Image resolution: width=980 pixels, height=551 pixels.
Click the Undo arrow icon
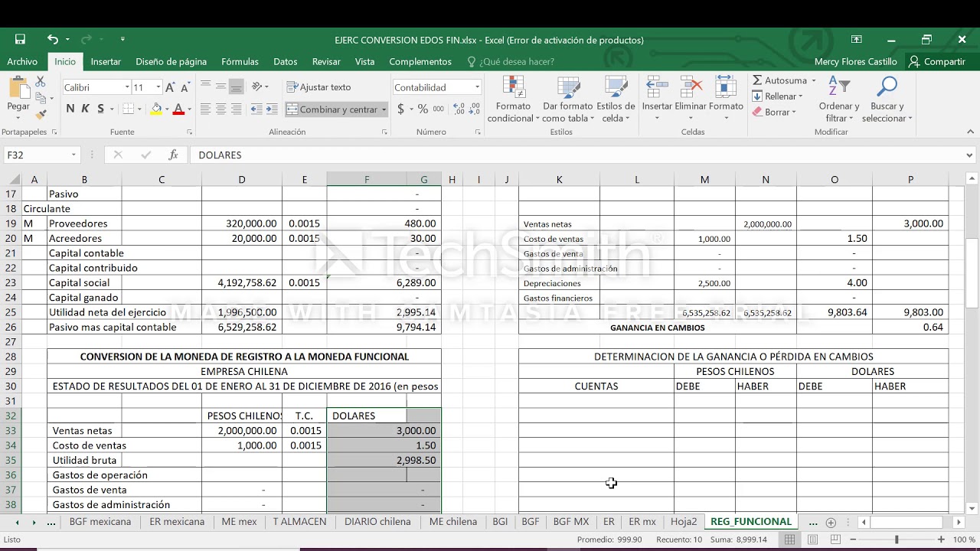(x=52, y=39)
